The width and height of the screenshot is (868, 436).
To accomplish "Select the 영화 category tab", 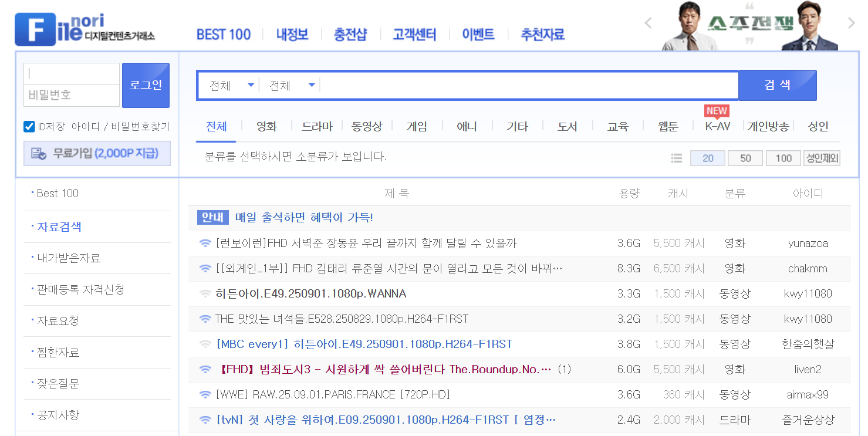I will [x=266, y=127].
